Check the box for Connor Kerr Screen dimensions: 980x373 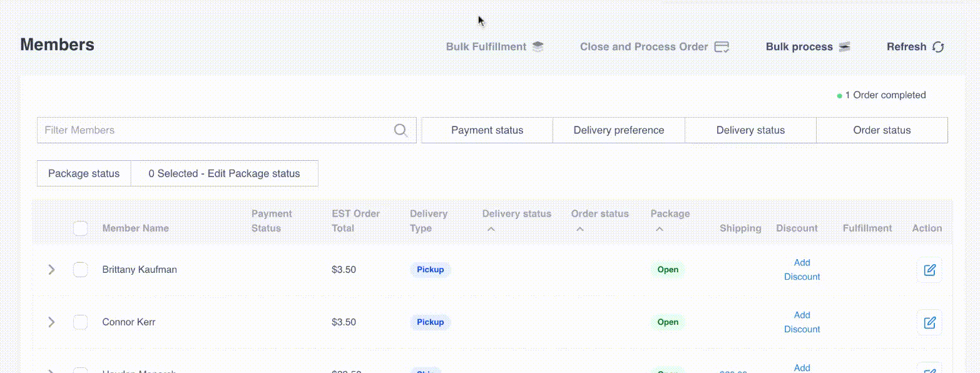[x=80, y=322]
